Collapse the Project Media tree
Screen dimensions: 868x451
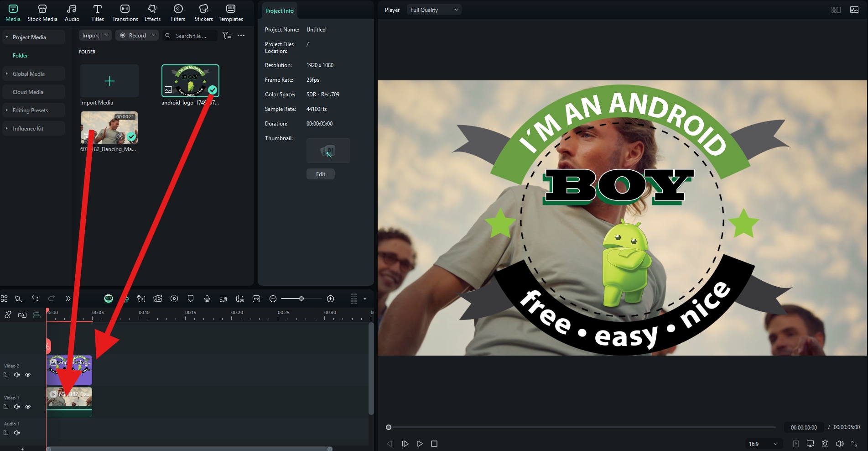pos(7,37)
